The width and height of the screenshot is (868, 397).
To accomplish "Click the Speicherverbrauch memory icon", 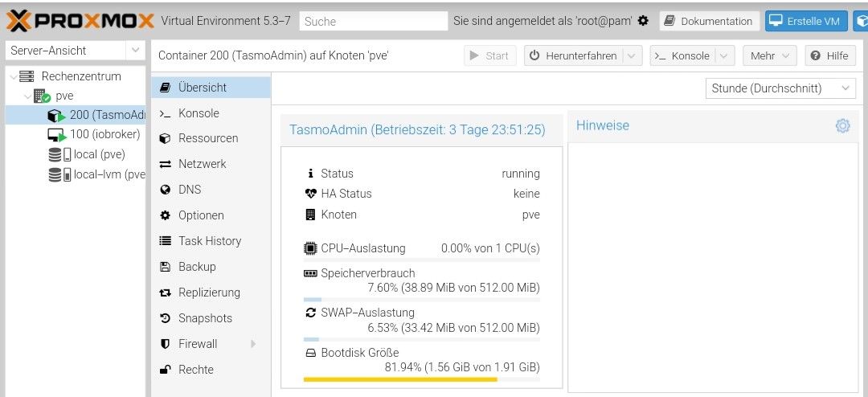I will (x=310, y=273).
